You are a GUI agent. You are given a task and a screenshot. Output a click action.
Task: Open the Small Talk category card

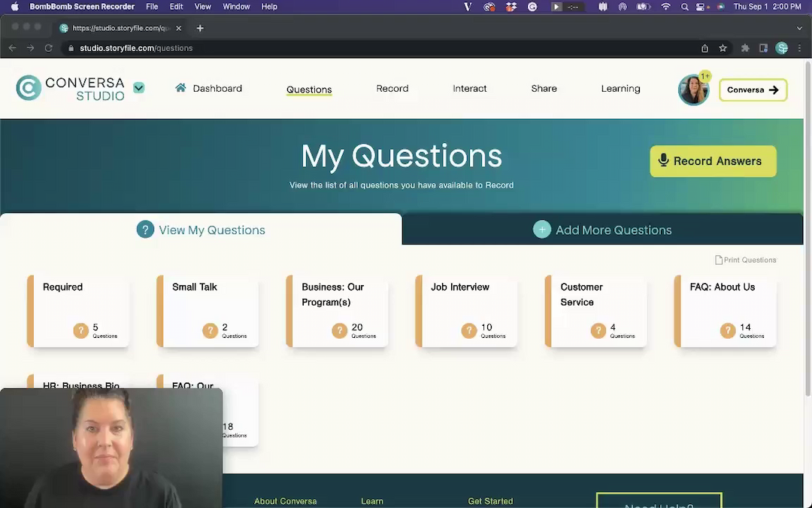coord(208,311)
